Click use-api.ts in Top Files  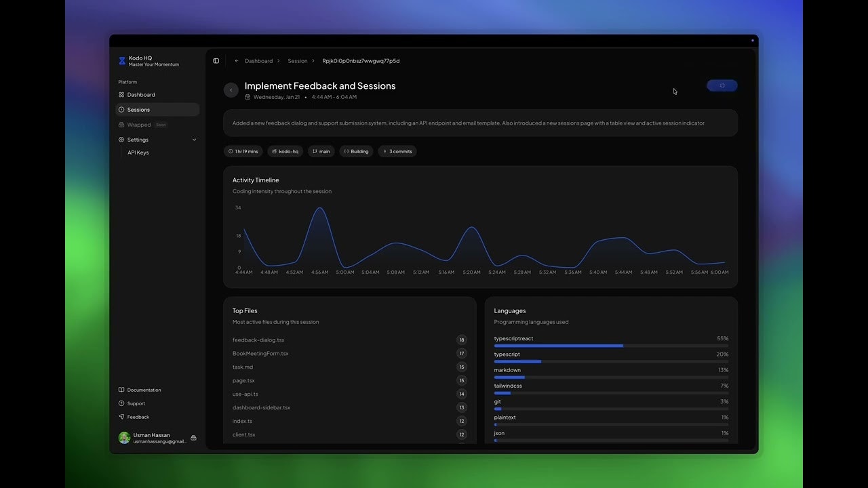(245, 394)
